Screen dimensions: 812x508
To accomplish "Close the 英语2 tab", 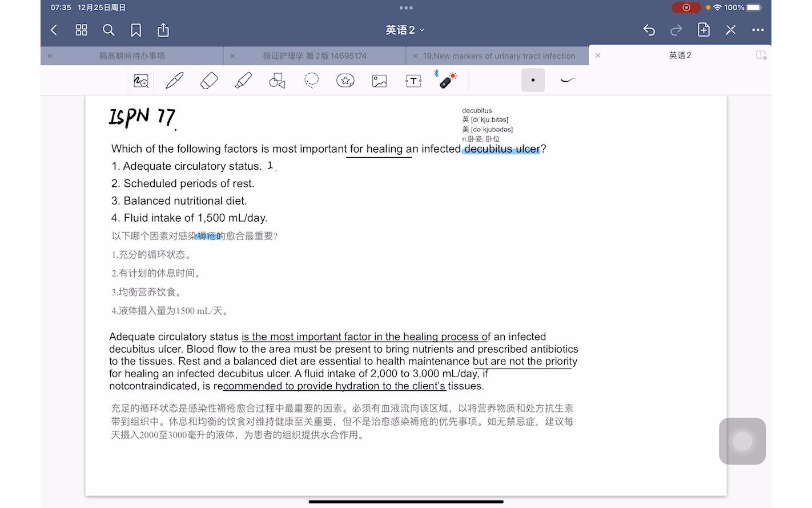I will [598, 55].
